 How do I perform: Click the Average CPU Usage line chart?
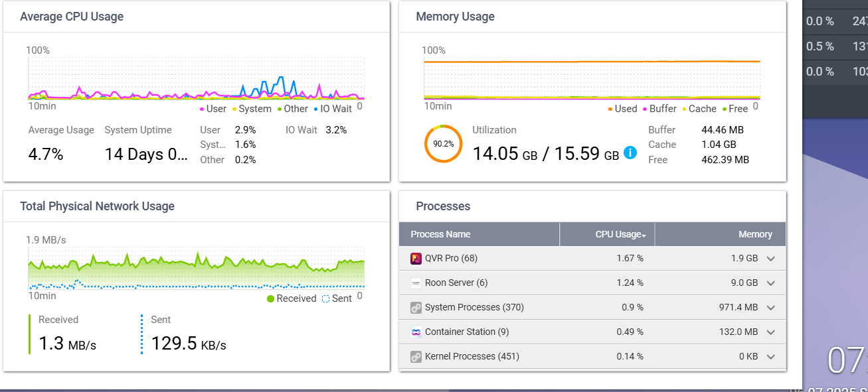[x=196, y=78]
